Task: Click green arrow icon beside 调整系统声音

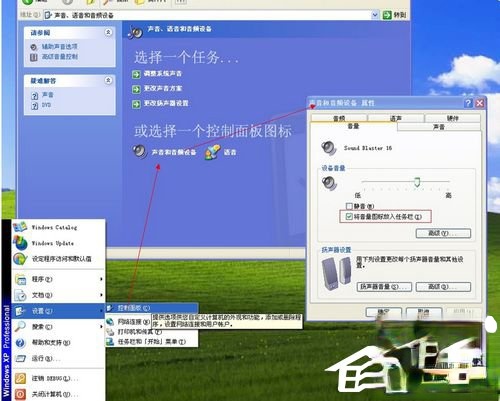Action: pos(136,74)
